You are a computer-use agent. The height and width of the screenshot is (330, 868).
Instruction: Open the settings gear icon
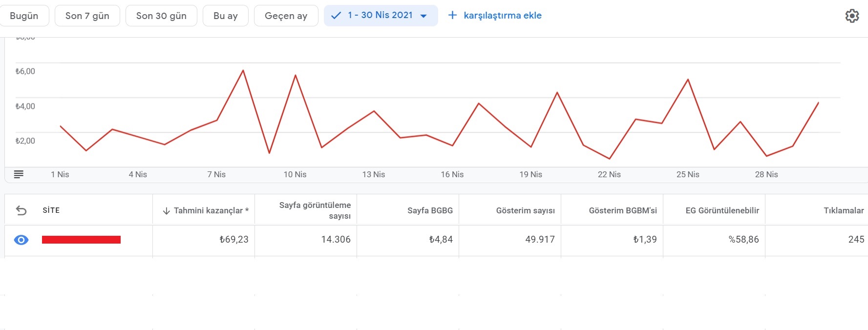click(x=852, y=16)
